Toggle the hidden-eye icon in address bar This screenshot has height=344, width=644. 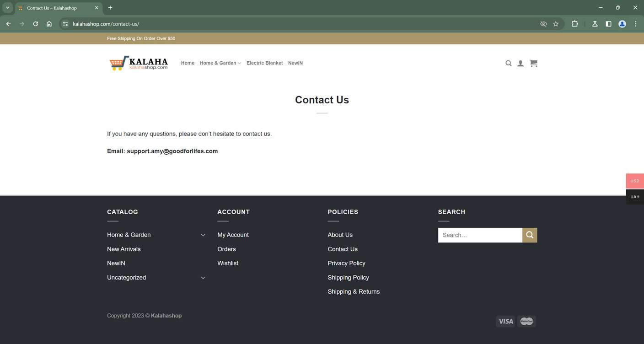pyautogui.click(x=542, y=23)
